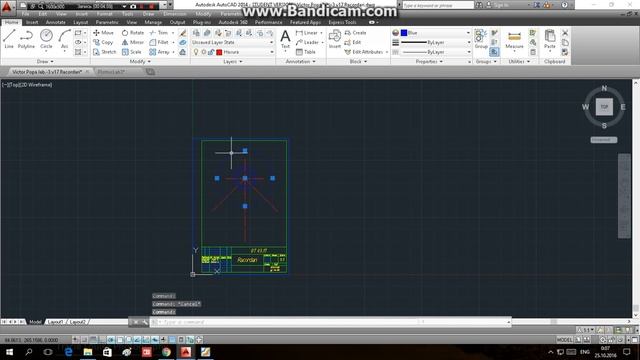The width and height of the screenshot is (640, 360).
Task: Click the command line input field
Action: 331,322
